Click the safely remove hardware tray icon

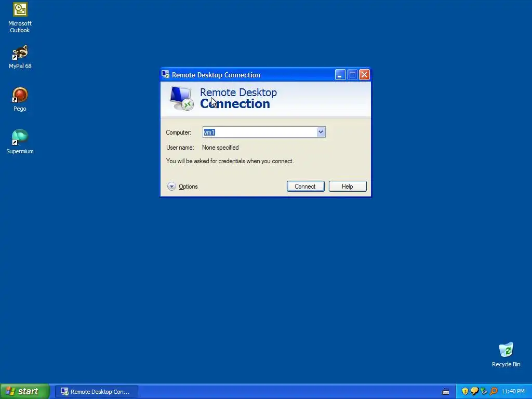(x=484, y=391)
